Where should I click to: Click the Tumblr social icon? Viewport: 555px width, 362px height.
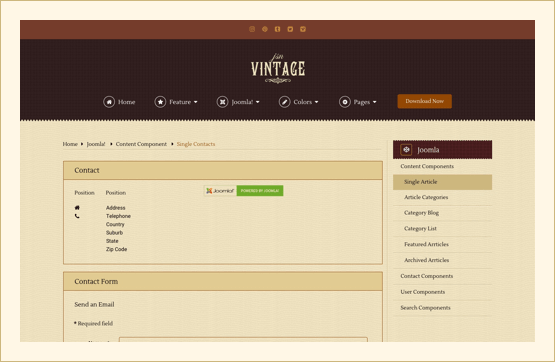[x=278, y=29]
